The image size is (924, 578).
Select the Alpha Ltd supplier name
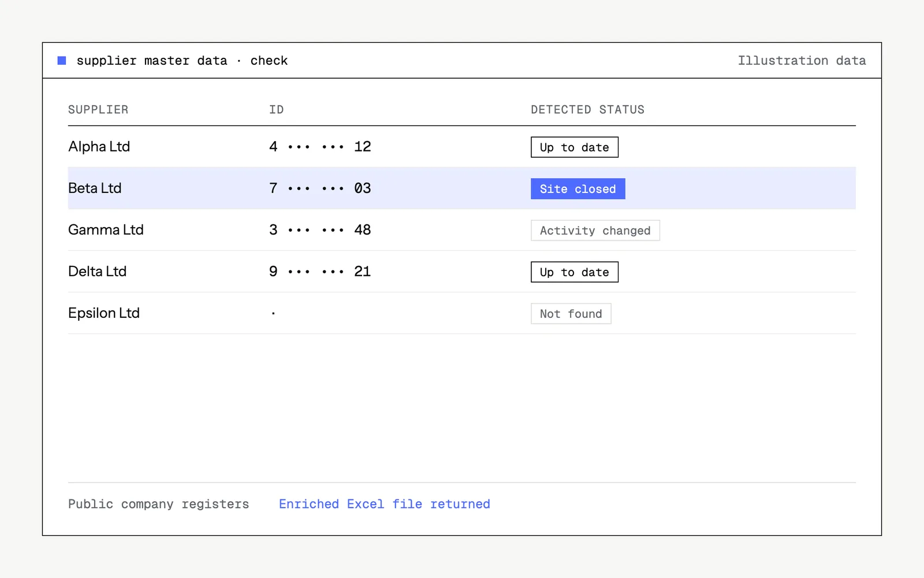99,147
